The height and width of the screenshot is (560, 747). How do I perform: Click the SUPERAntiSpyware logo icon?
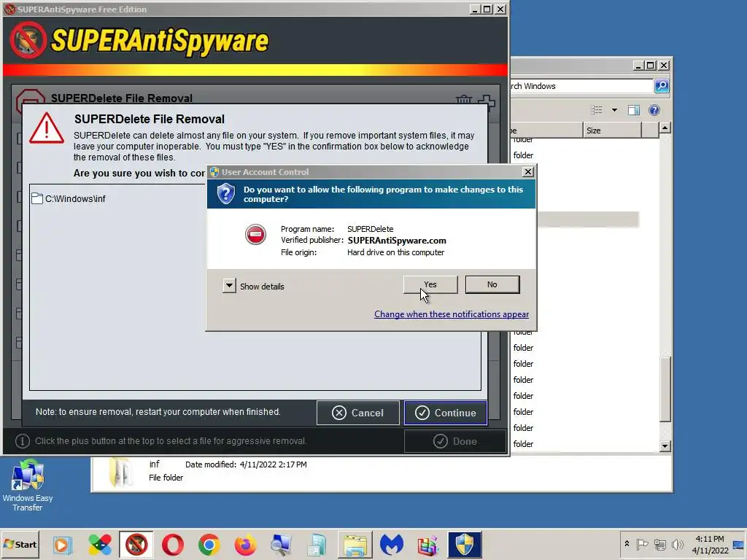tap(28, 41)
